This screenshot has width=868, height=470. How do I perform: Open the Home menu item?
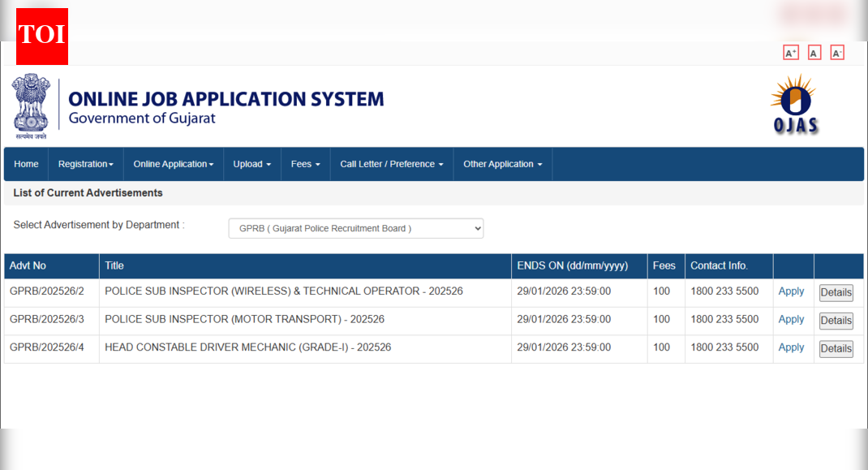(26, 164)
